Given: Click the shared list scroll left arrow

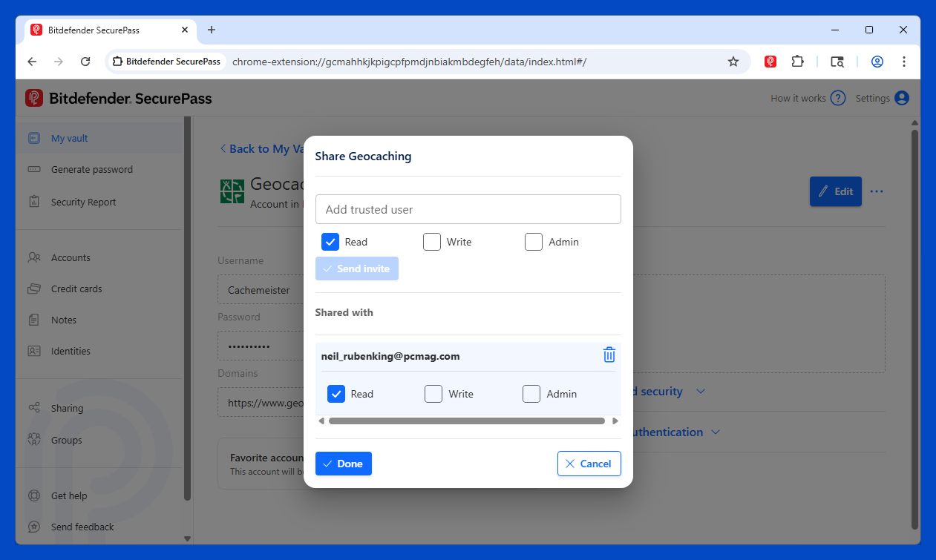Looking at the screenshot, I should coord(321,421).
